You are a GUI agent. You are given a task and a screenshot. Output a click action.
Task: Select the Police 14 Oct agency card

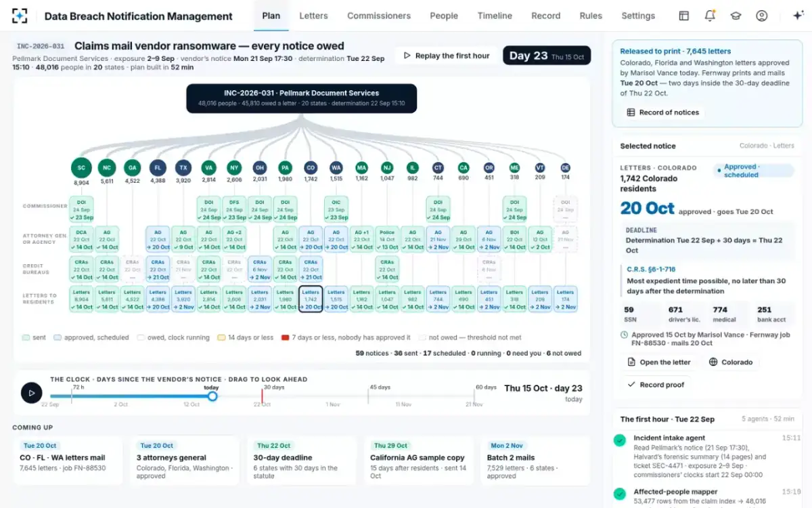point(387,239)
